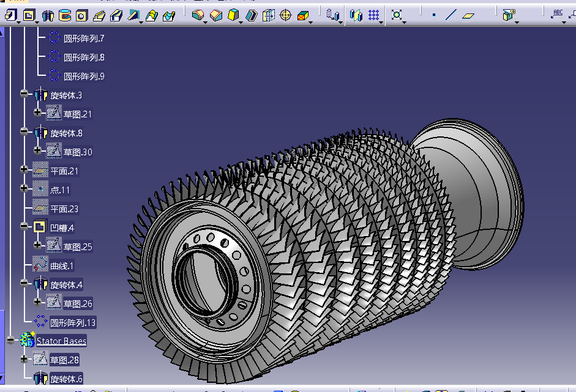Collapse the 凹槽.4 tree node
Viewport: 576px width, 392px height.
click(24, 226)
